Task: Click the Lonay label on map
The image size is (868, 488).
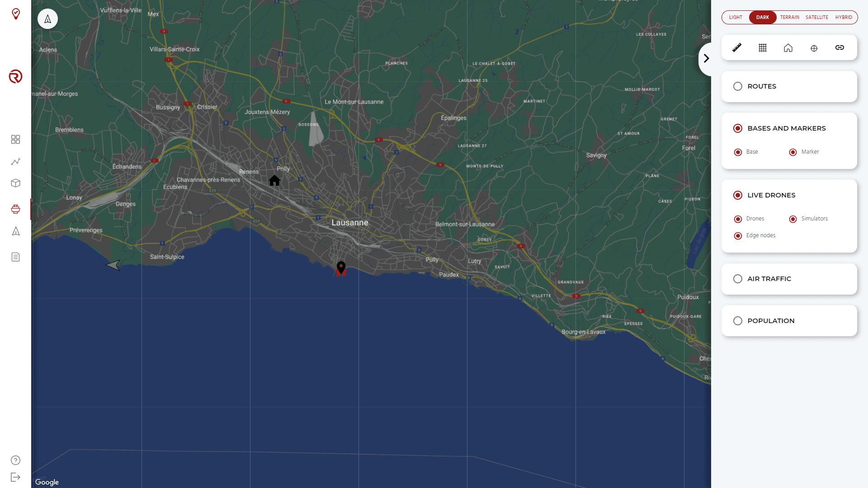Action: pyautogui.click(x=74, y=197)
